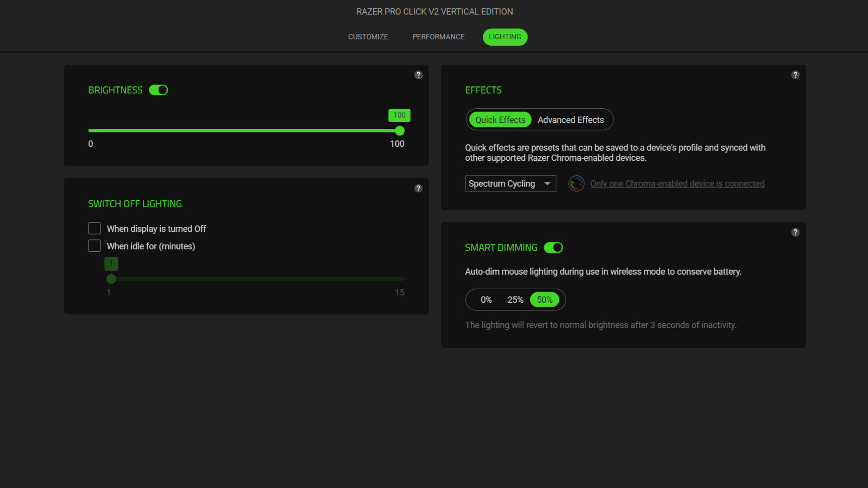The image size is (868, 488).
Task: Click the Razer Chroma sync icon
Action: (576, 183)
